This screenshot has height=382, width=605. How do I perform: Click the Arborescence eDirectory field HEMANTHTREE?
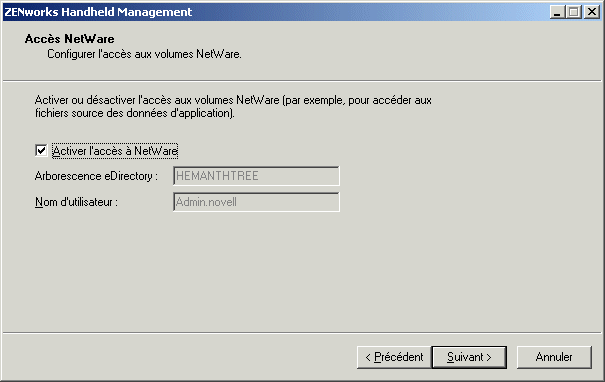257,176
